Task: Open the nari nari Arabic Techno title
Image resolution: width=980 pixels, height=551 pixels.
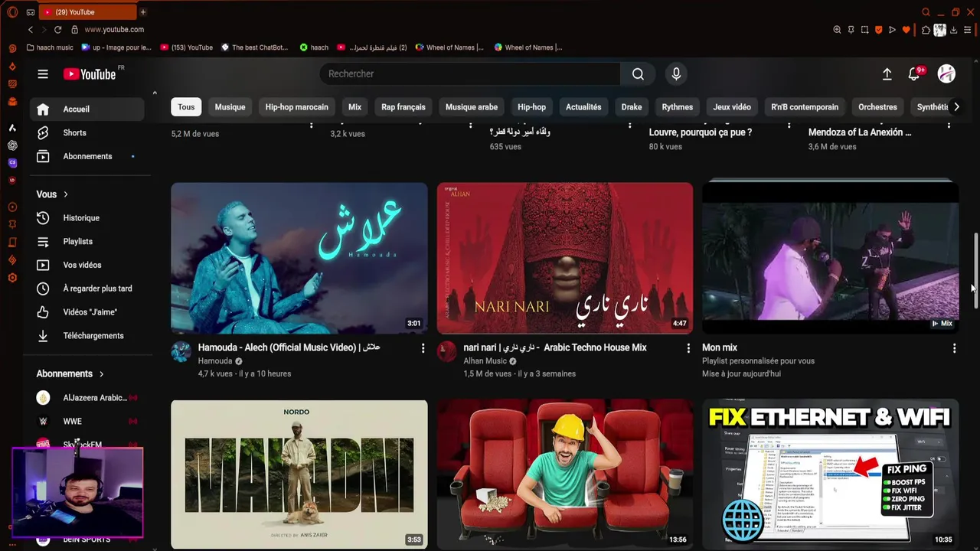Action: 555,347
